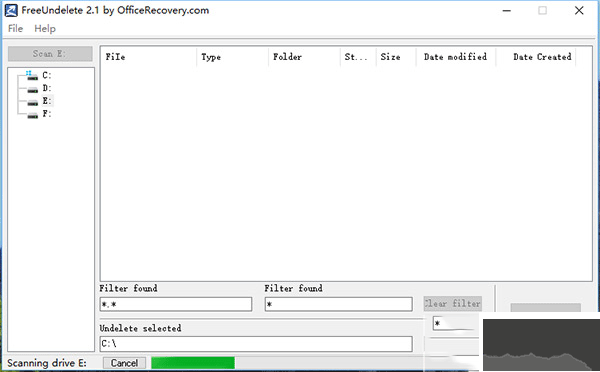Click the C:\ undelete destination field
Screen dimensions: 600x372
256,344
